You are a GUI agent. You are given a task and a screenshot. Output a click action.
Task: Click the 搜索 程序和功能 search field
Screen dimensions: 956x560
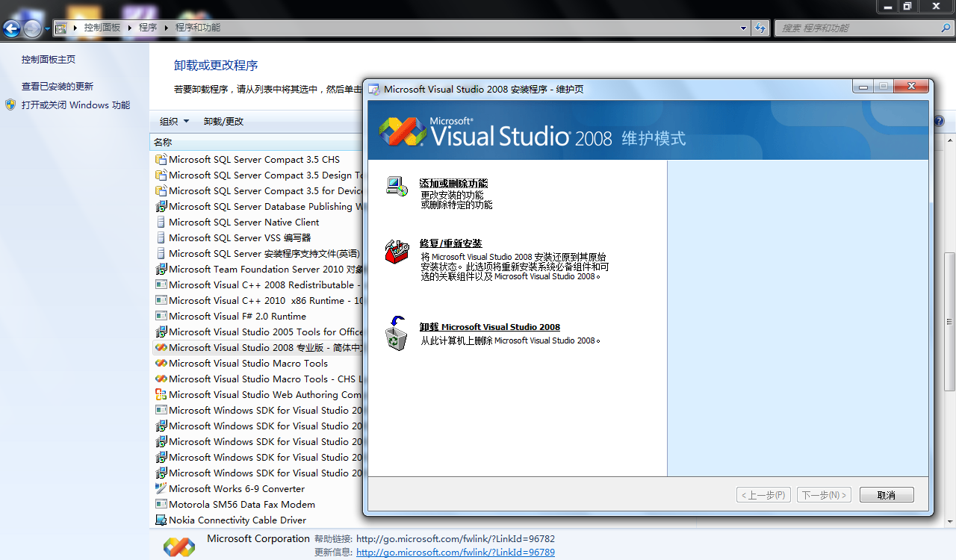point(857,28)
